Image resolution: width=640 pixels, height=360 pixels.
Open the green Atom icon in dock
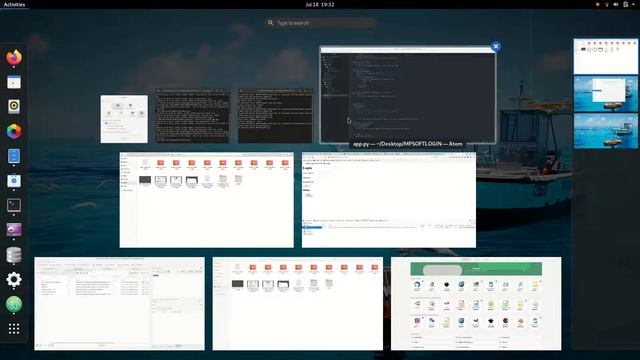(x=14, y=304)
